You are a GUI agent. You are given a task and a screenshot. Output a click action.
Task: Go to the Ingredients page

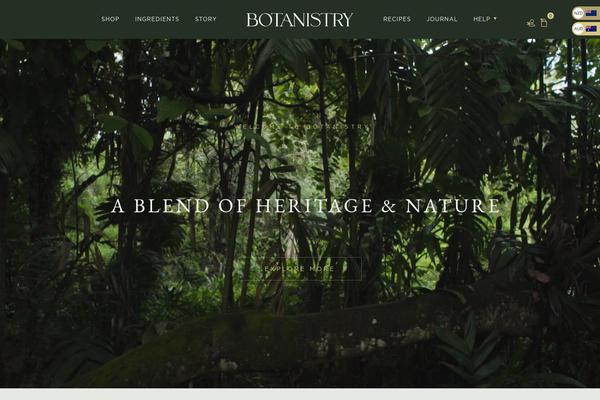click(157, 19)
